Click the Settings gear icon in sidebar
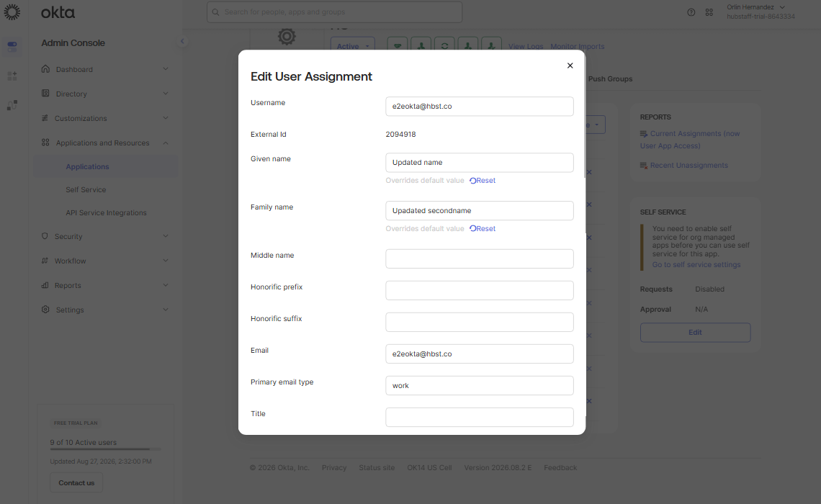Screen dimensions: 821x504 click(x=45, y=310)
